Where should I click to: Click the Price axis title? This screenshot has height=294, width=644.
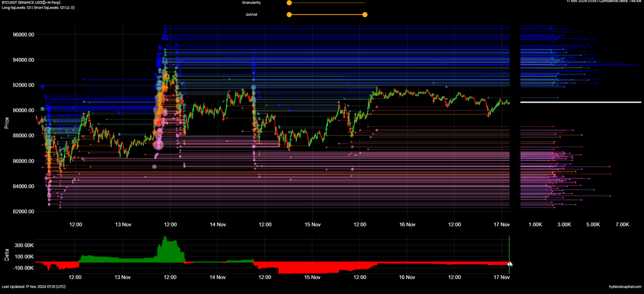[6, 123]
